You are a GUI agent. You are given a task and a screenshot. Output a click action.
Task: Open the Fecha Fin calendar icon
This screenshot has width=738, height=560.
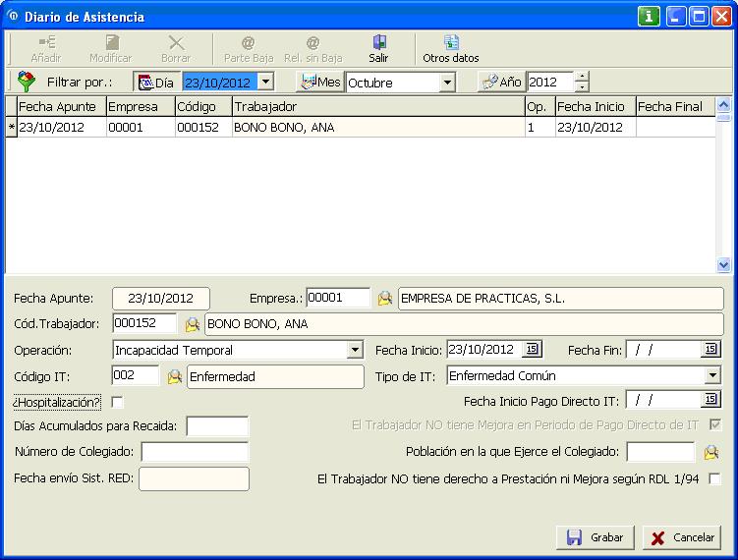tap(710, 349)
